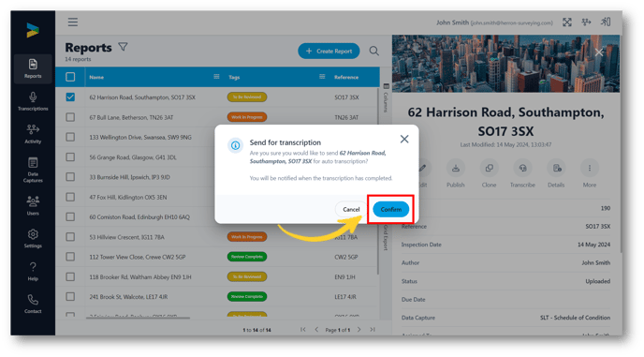Close the Send for transcription dialog
Image resolution: width=644 pixels, height=357 pixels.
[x=404, y=139]
